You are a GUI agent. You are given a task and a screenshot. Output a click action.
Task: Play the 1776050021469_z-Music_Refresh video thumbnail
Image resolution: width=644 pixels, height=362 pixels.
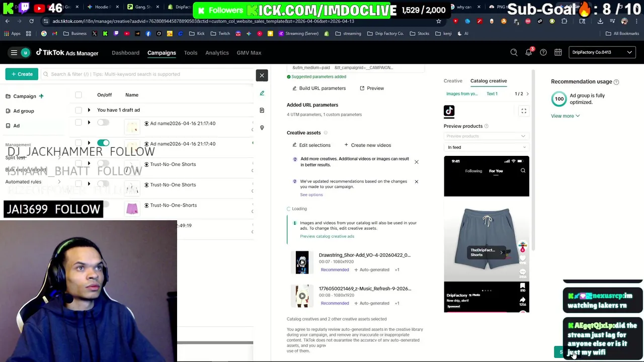coord(302,296)
